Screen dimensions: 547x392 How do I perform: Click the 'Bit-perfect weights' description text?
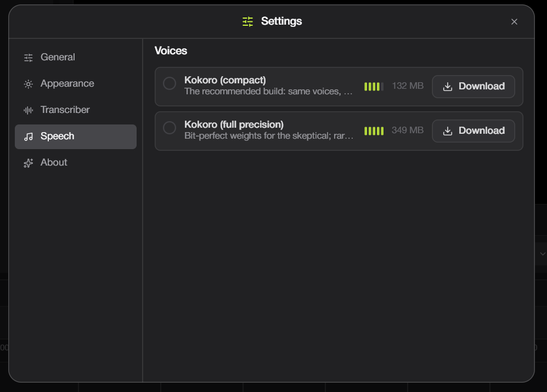coord(269,135)
